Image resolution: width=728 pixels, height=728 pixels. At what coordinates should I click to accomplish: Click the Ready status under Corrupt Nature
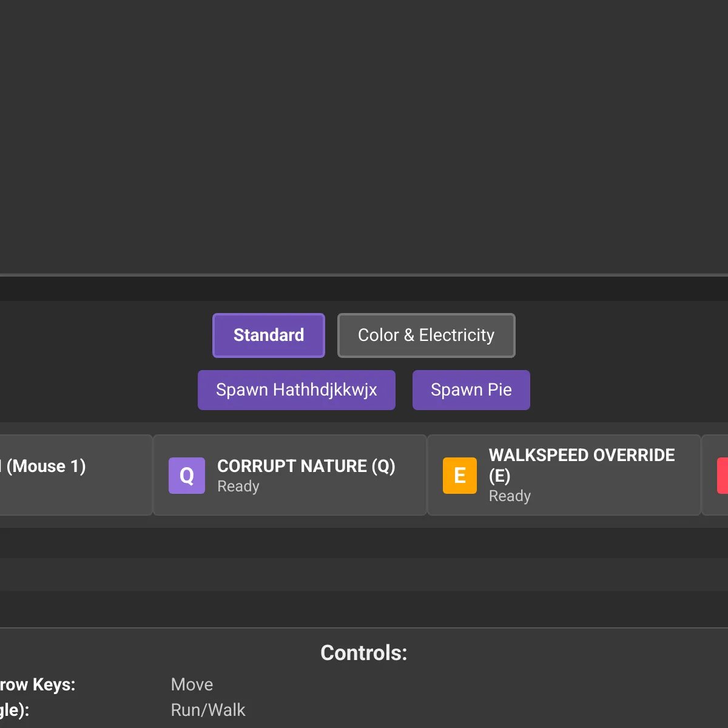(238, 487)
